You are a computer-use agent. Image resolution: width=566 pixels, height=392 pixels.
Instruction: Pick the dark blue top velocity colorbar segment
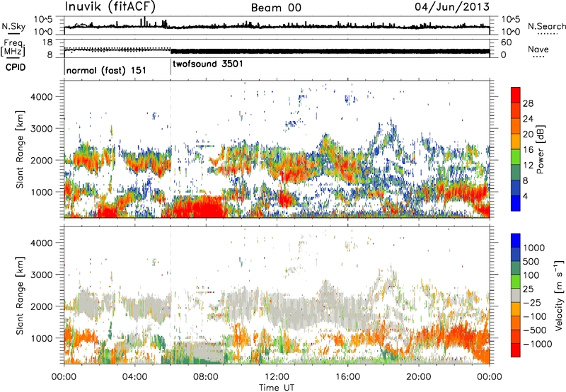click(516, 241)
